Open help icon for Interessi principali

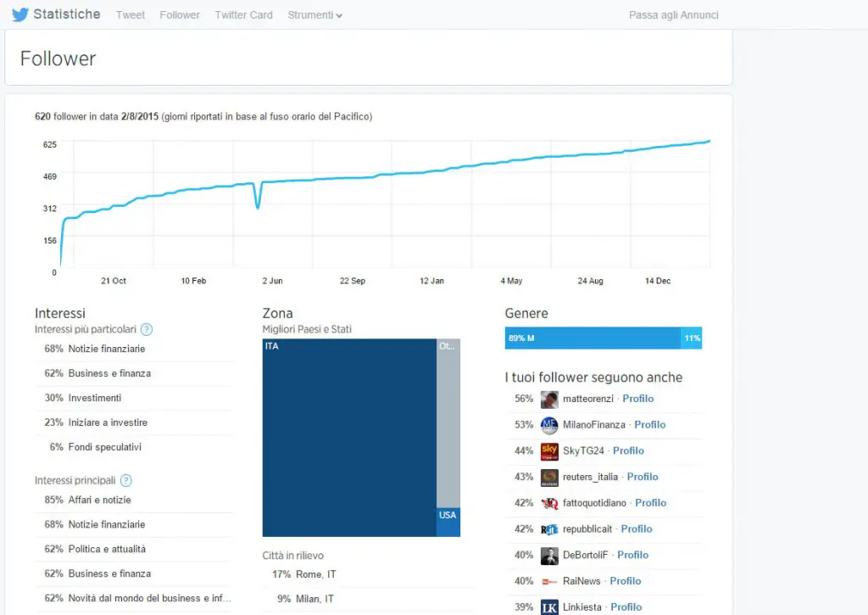pyautogui.click(x=126, y=480)
